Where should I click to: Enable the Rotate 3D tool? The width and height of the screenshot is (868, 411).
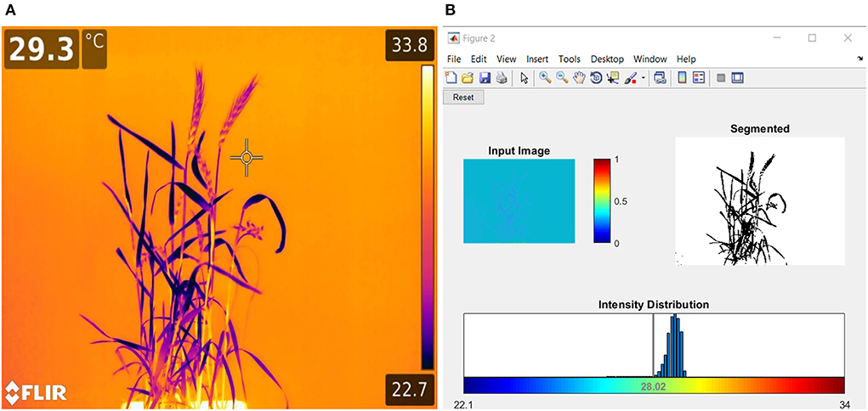pyautogui.click(x=596, y=78)
